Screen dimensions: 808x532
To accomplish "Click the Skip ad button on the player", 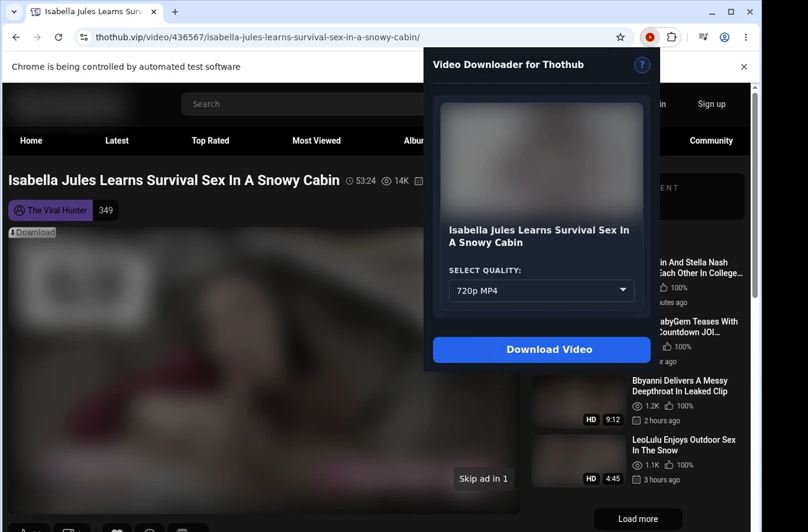I will point(483,479).
